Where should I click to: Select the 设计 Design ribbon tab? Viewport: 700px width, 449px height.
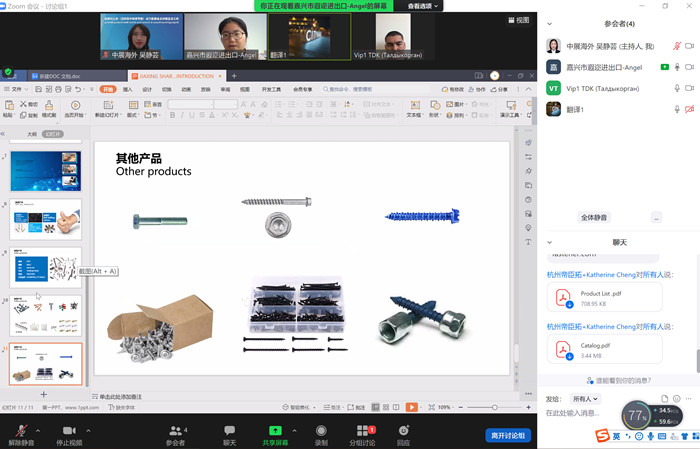pyautogui.click(x=147, y=89)
